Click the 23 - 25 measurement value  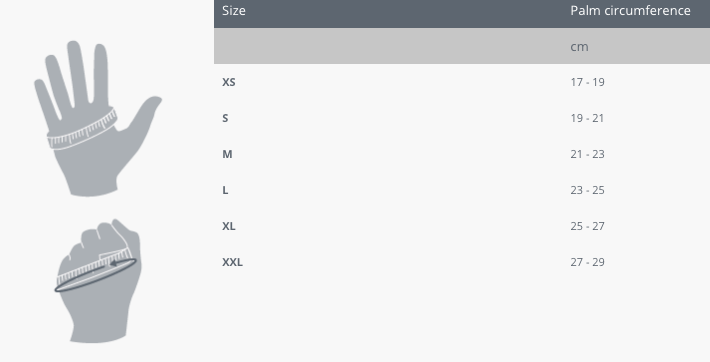tap(587, 190)
